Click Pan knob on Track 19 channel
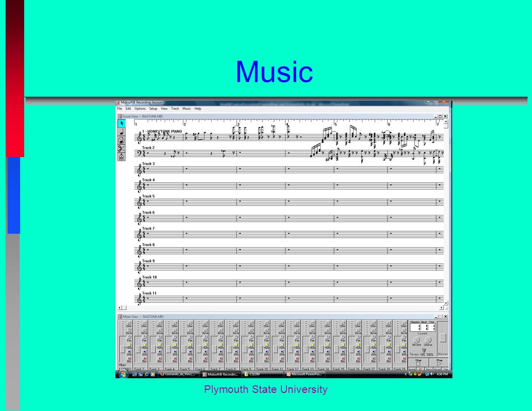Viewport: 532px width, 411px height. pos(404,337)
